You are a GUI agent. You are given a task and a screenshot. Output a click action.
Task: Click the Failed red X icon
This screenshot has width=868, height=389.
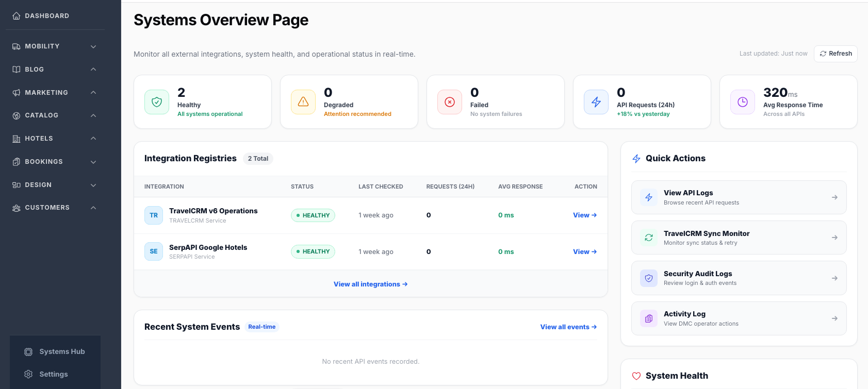(450, 102)
